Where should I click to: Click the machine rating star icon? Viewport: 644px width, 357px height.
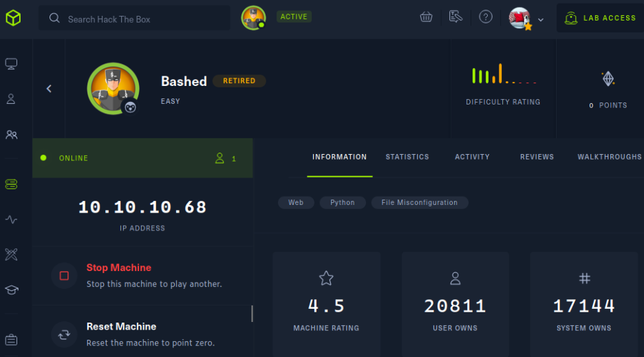[326, 278]
